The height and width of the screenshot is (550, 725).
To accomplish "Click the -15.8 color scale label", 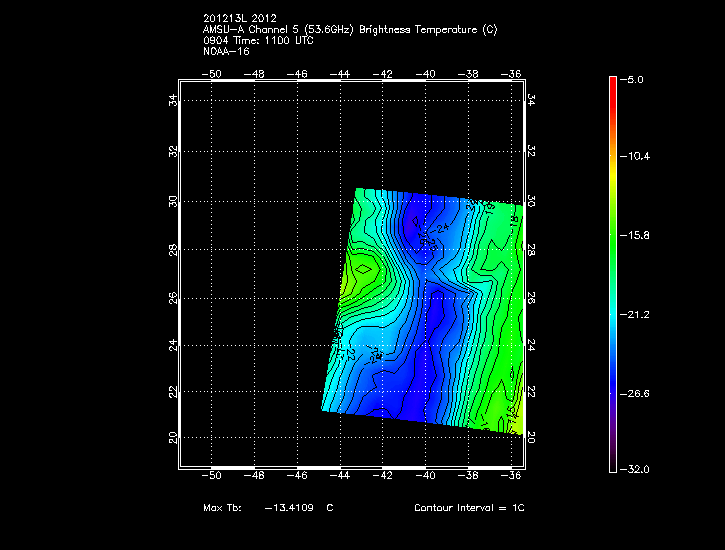I will point(637,236).
